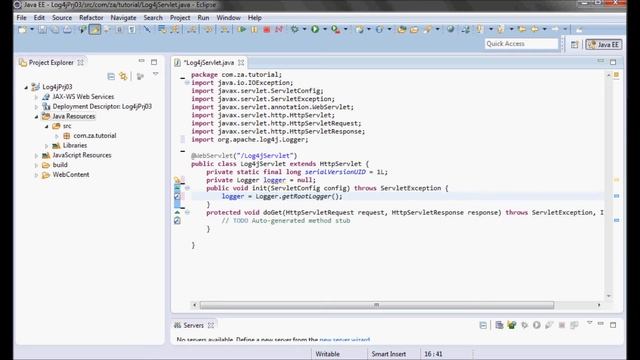Select Deployment Descriptor: Log4jPrj03 item
Viewport: 640px width, 360px height.
(102, 107)
